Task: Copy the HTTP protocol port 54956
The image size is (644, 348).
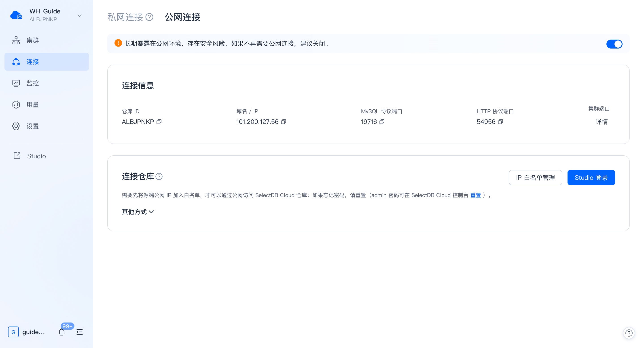Action: 500,122
